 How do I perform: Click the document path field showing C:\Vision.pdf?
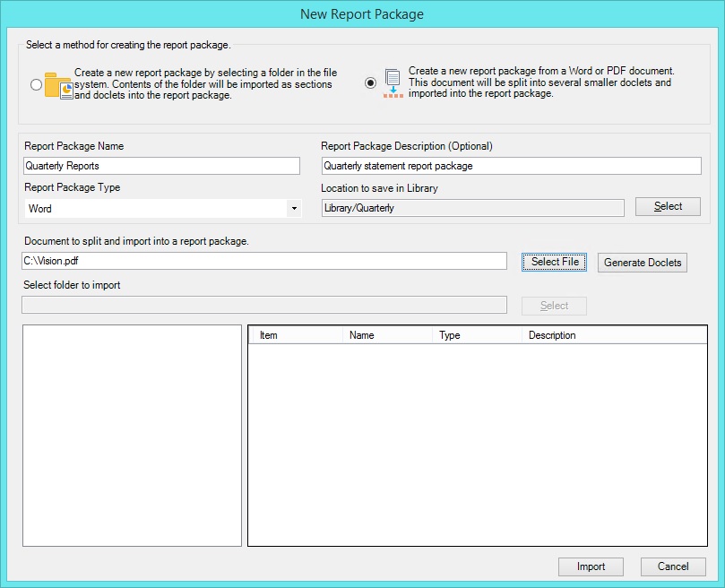pyautogui.click(x=264, y=262)
